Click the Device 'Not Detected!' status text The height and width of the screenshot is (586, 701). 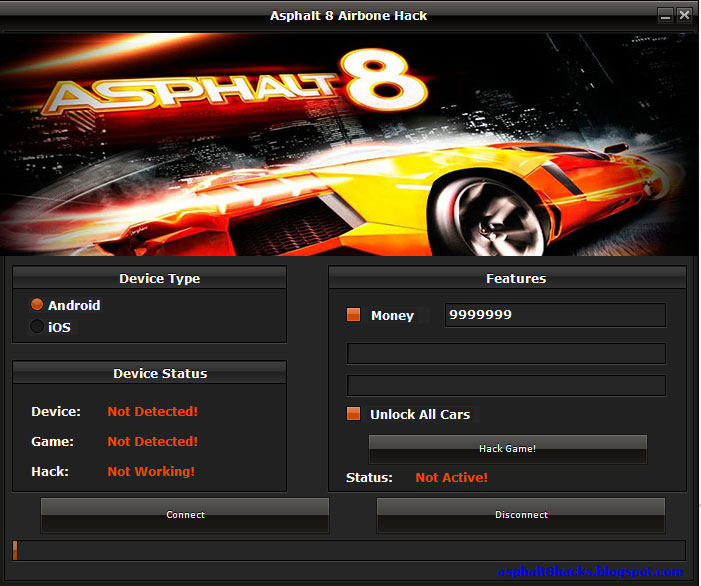coord(152,412)
